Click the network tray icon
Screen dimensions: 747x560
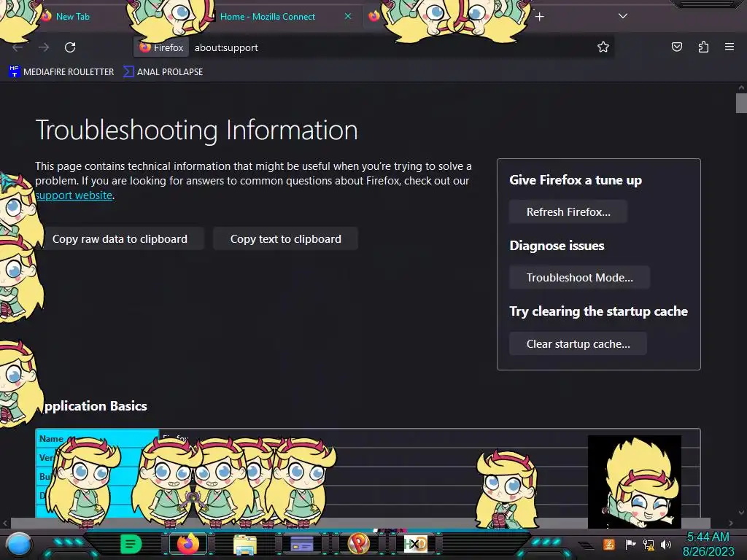(649, 544)
